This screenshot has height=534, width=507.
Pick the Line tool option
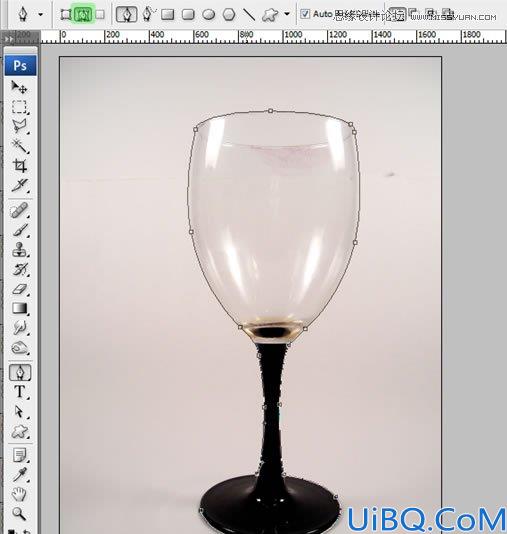249,15
